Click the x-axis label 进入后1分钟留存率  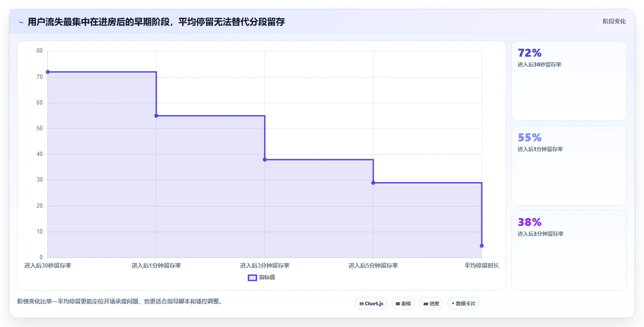click(156, 265)
